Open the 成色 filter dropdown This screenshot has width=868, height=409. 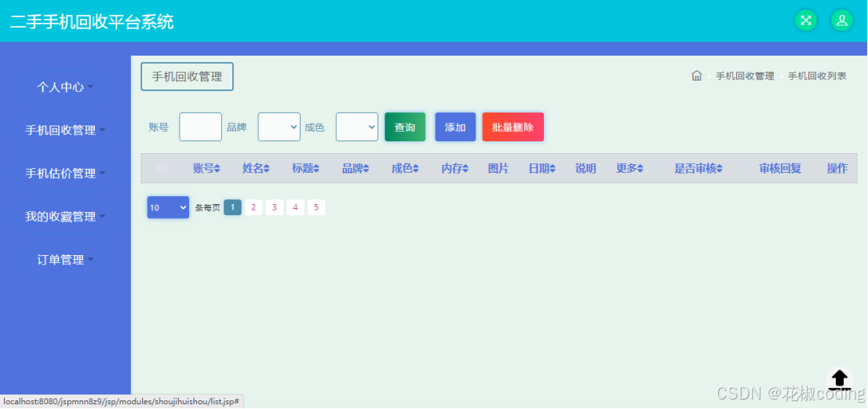pos(357,126)
